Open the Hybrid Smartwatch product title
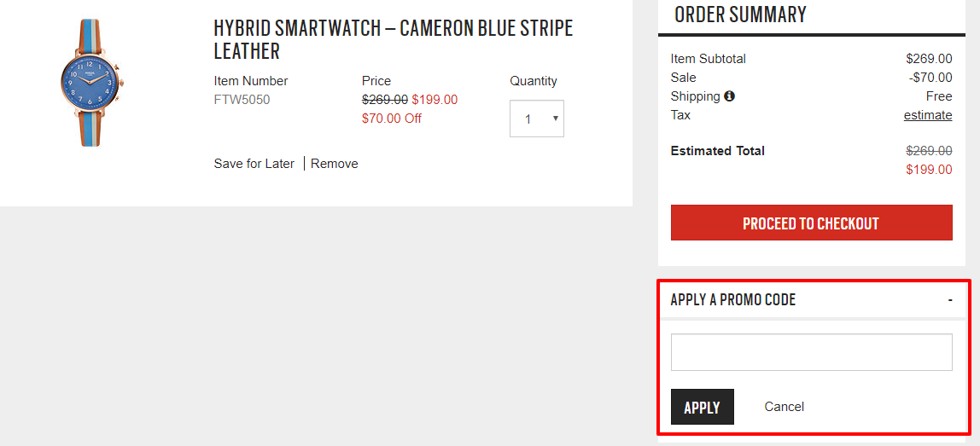The height and width of the screenshot is (446, 980). [x=394, y=39]
